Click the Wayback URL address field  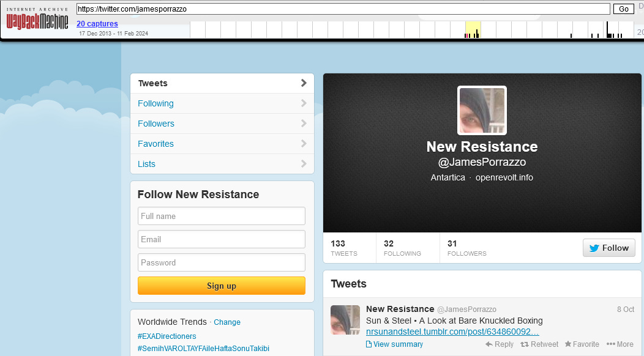[343, 9]
